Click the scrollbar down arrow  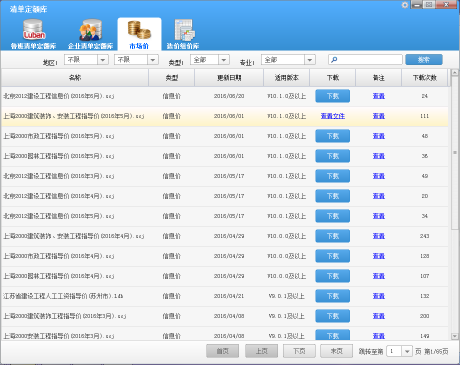[454, 336]
